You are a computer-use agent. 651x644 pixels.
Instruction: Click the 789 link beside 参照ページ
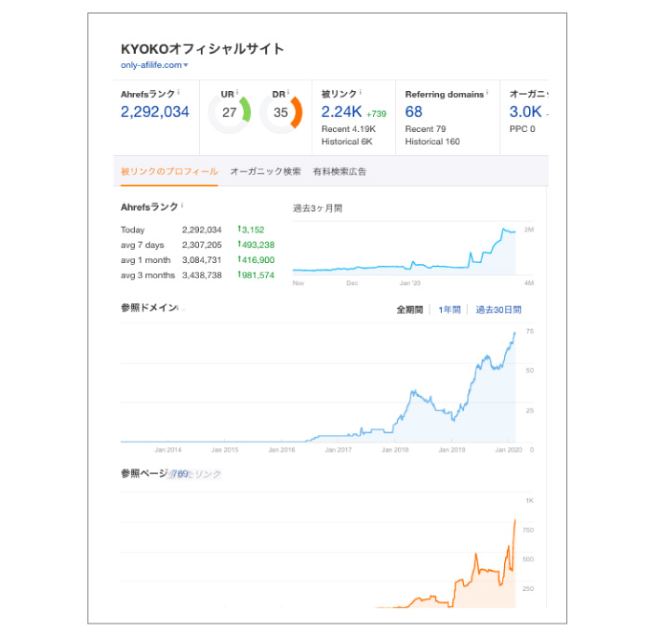click(180, 474)
